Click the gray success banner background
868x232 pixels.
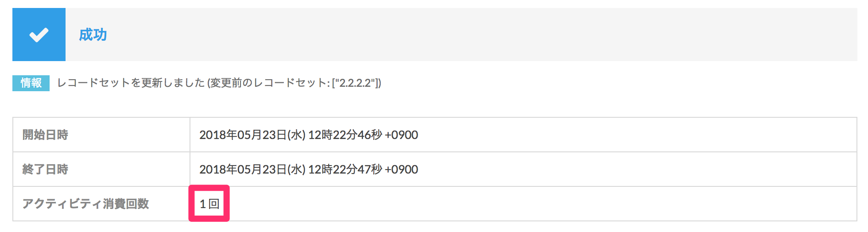click(x=461, y=35)
